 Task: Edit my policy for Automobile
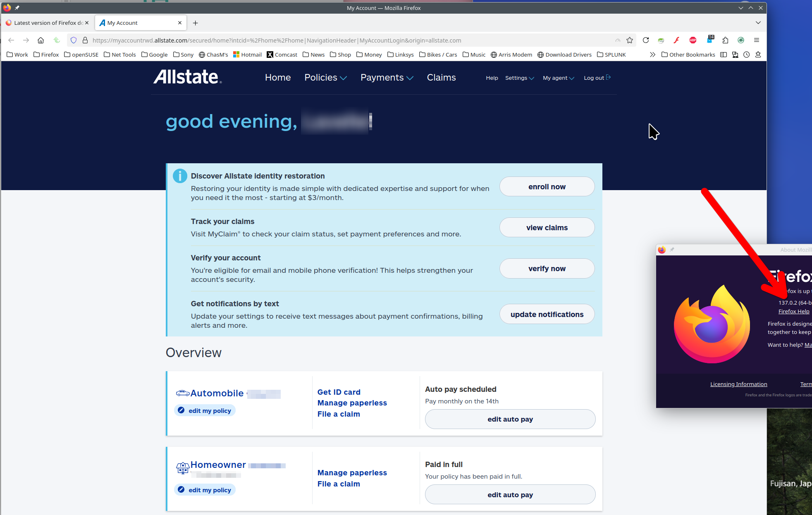click(205, 410)
